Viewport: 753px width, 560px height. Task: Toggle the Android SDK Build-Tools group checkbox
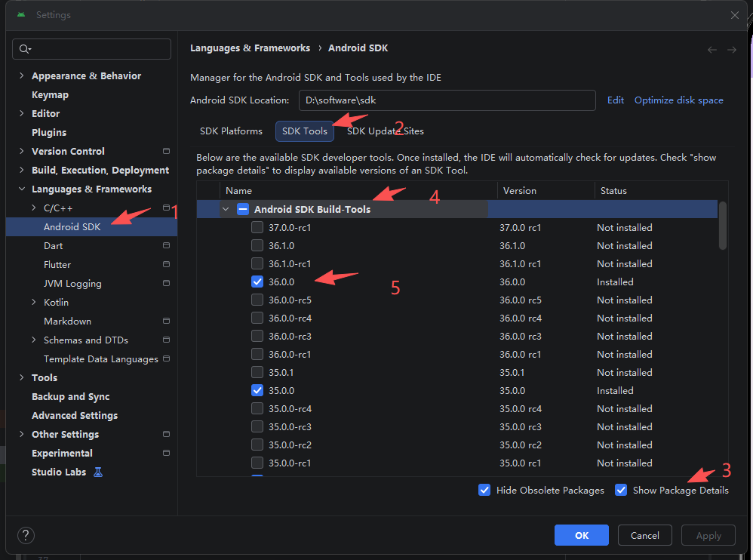click(x=243, y=209)
